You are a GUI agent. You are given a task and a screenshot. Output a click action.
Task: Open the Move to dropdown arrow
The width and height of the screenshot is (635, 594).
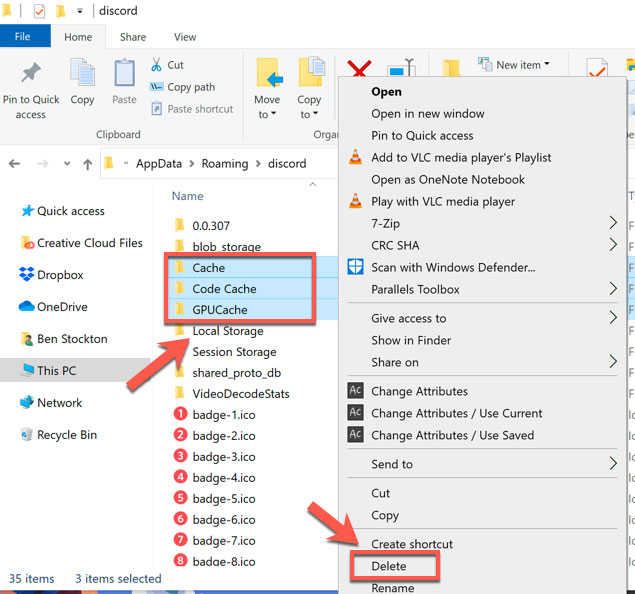273,114
